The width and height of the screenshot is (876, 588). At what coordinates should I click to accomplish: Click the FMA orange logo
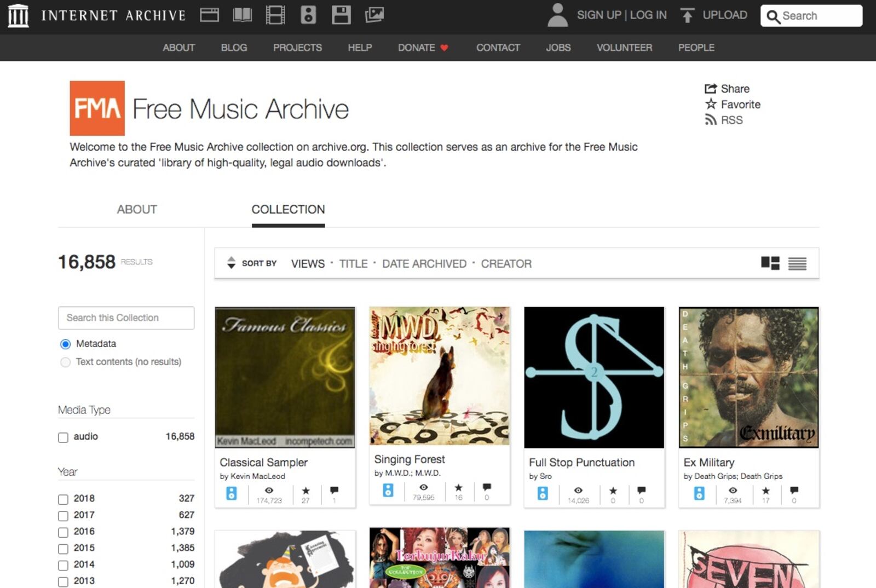[97, 108]
